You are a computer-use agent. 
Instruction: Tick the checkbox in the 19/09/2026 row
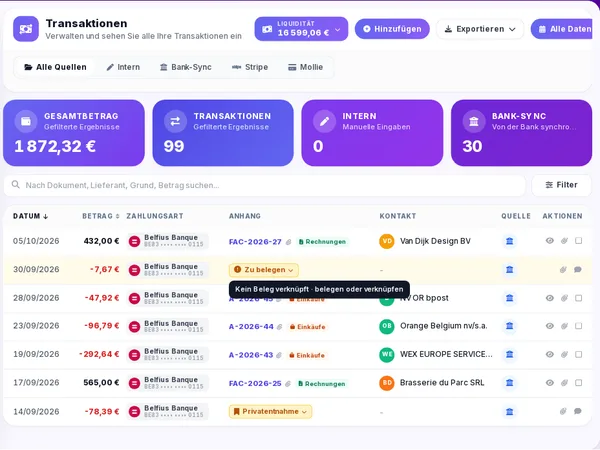point(579,354)
